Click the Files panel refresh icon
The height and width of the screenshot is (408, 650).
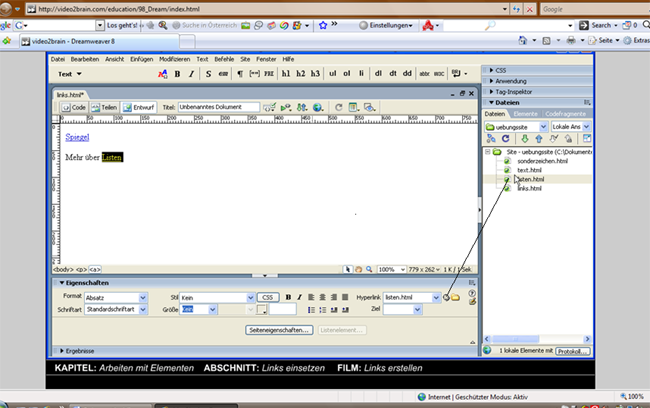(x=505, y=138)
